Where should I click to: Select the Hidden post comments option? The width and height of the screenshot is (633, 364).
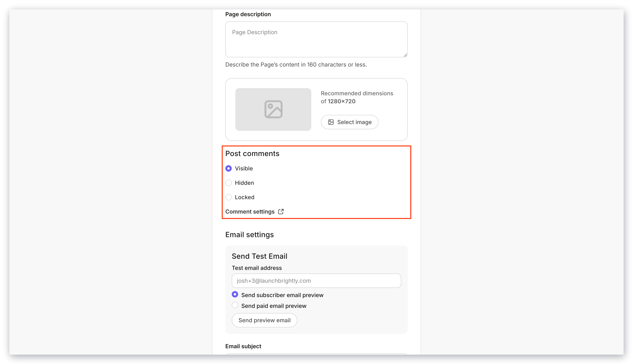point(229,183)
